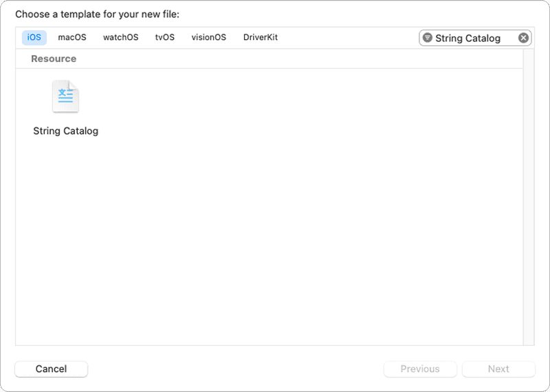Click the Next button
Screen dimensions: 550x392
pyautogui.click(x=498, y=369)
